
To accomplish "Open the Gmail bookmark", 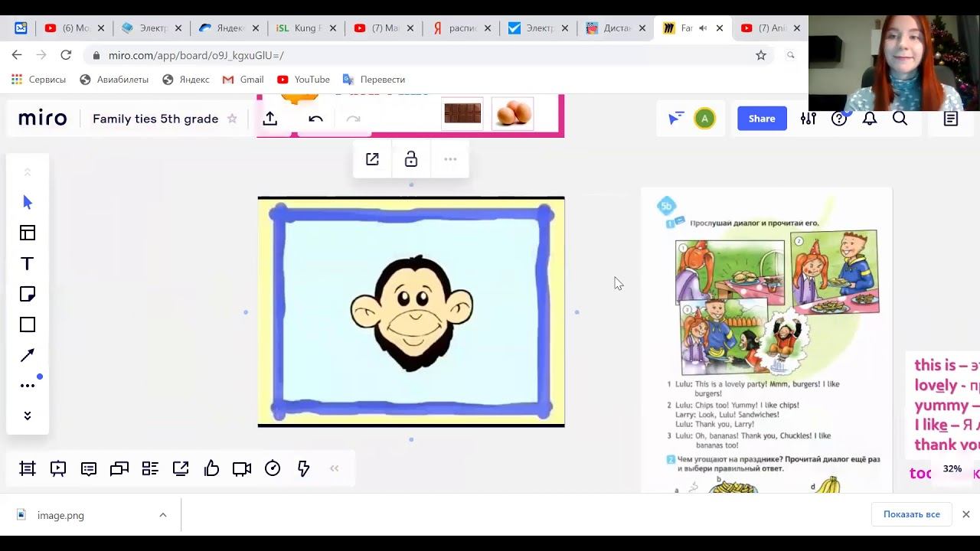I will click(243, 80).
